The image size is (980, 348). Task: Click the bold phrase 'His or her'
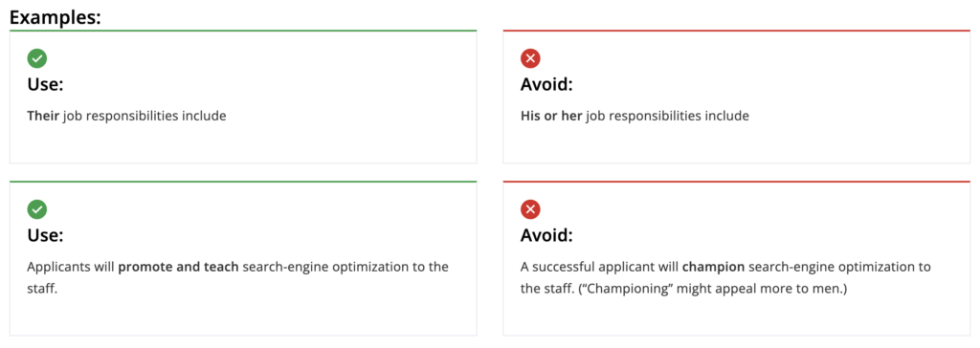(551, 117)
